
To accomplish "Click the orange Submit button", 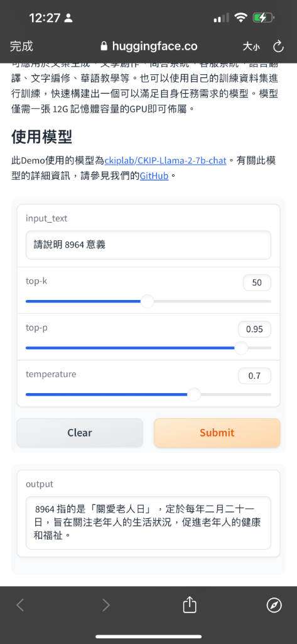I will pos(217,433).
